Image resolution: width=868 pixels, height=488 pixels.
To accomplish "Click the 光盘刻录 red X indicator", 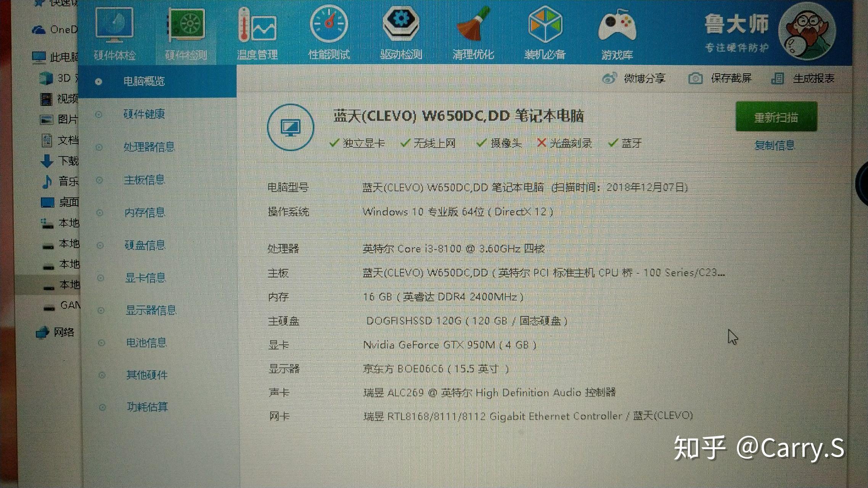I will pos(542,143).
